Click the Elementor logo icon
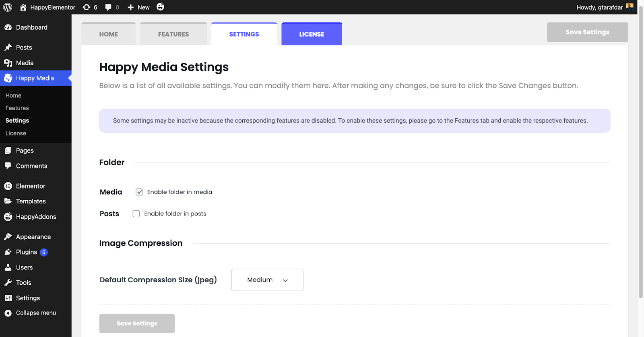This screenshot has width=644, height=337. pyautogui.click(x=8, y=186)
